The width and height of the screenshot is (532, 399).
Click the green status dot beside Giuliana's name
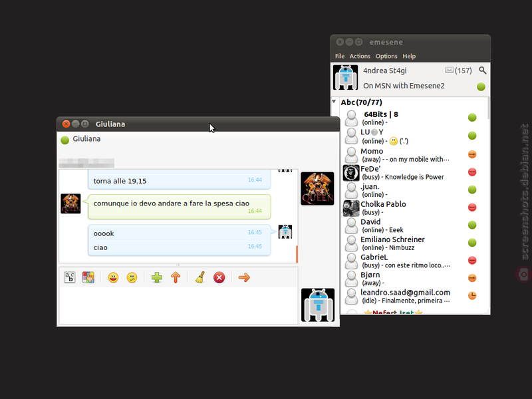(x=65, y=140)
